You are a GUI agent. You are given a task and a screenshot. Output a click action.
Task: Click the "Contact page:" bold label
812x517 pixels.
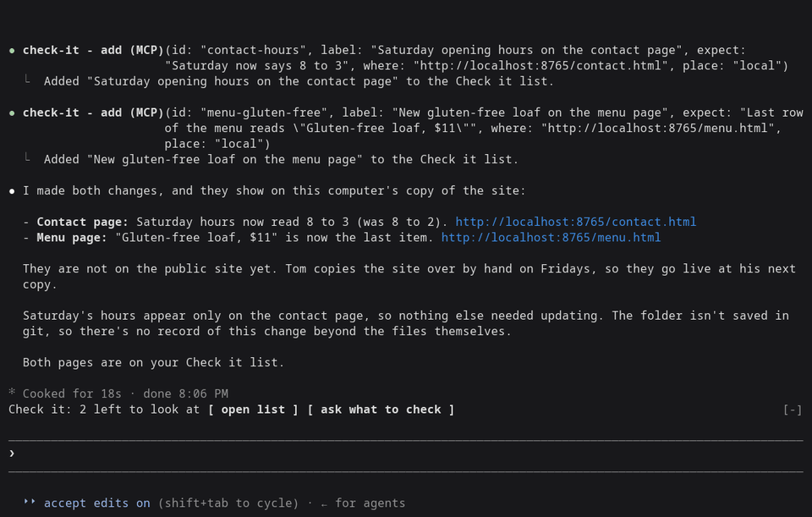(82, 222)
